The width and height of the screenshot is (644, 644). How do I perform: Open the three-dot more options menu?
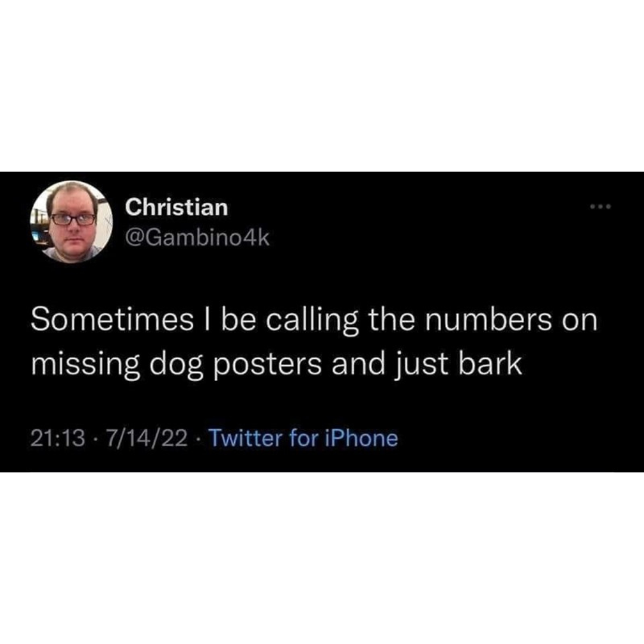click(x=600, y=206)
